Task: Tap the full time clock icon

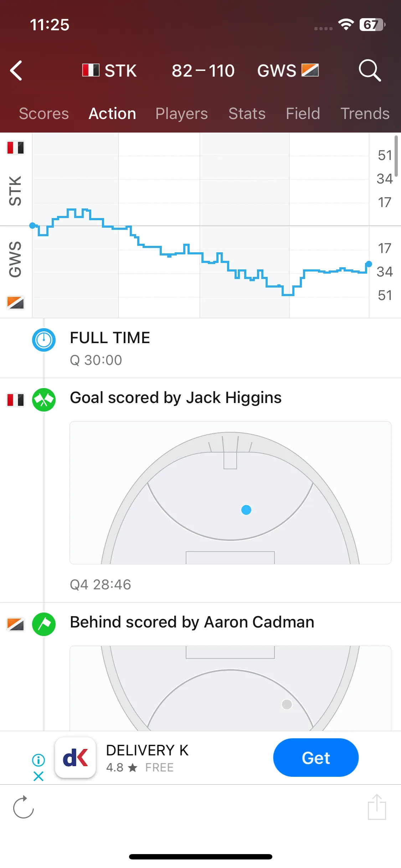Action: 44,340
